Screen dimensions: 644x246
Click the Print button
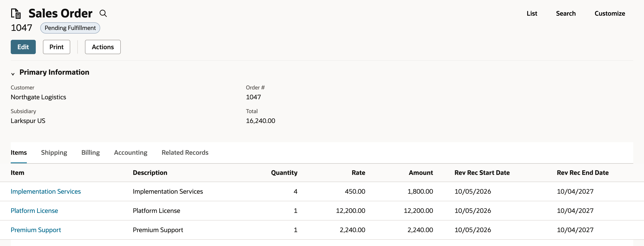tap(57, 47)
